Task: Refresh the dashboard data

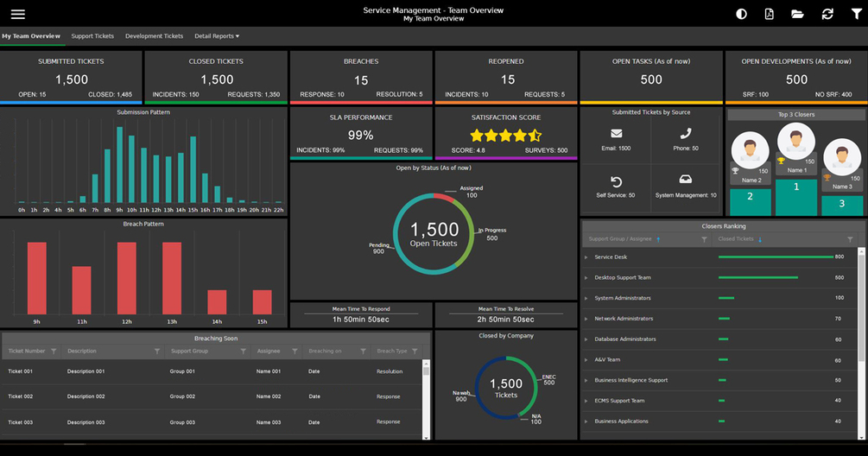Action: pos(827,15)
